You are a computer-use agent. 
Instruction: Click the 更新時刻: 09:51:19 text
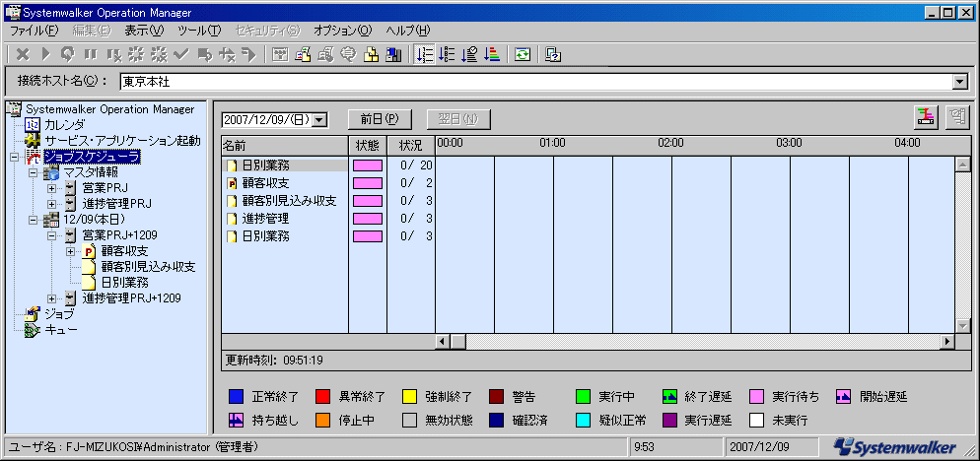coord(274,361)
